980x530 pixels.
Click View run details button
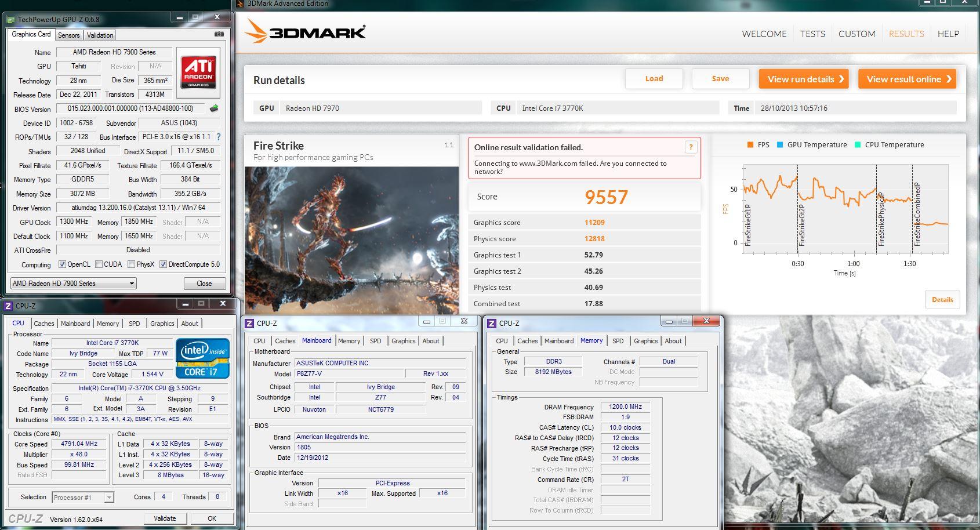tap(804, 79)
